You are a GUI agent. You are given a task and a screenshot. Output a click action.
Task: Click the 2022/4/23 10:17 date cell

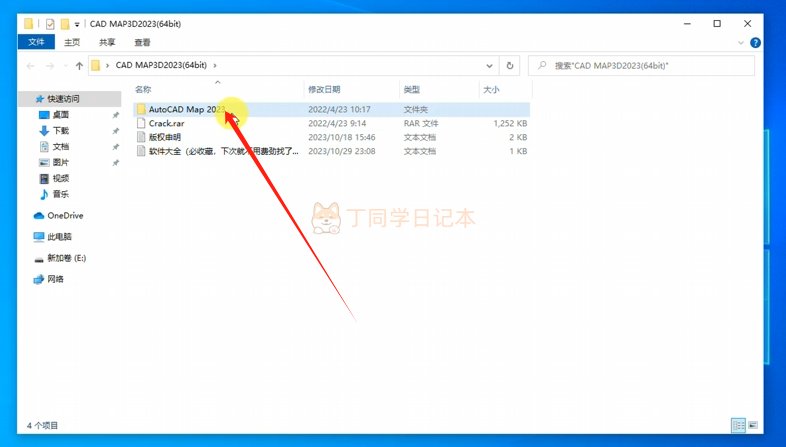tap(339, 109)
